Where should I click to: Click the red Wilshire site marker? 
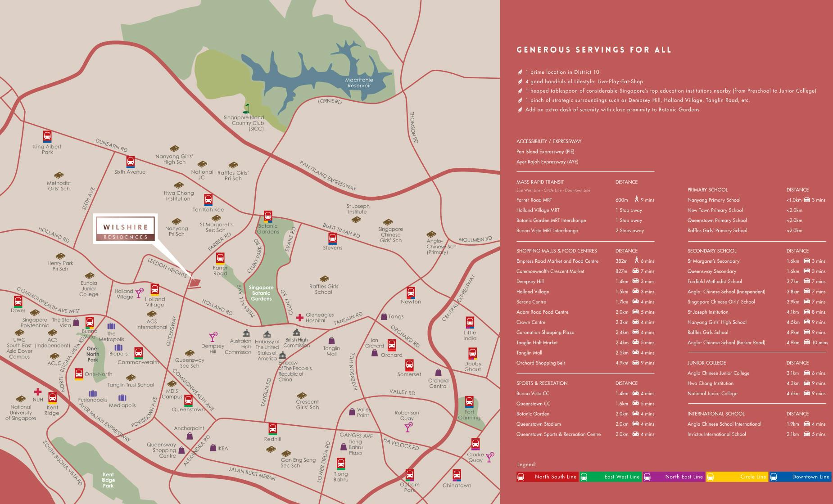pyautogui.click(x=195, y=283)
